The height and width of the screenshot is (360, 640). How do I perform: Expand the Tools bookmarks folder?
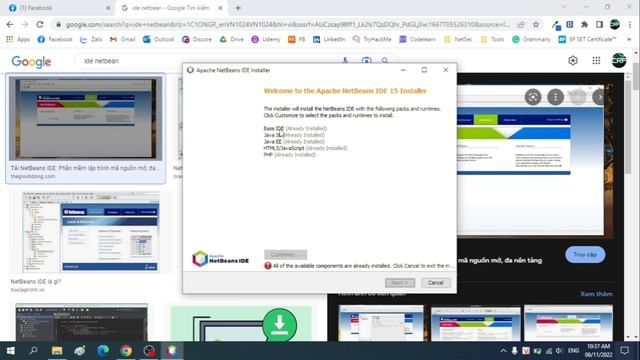point(492,39)
